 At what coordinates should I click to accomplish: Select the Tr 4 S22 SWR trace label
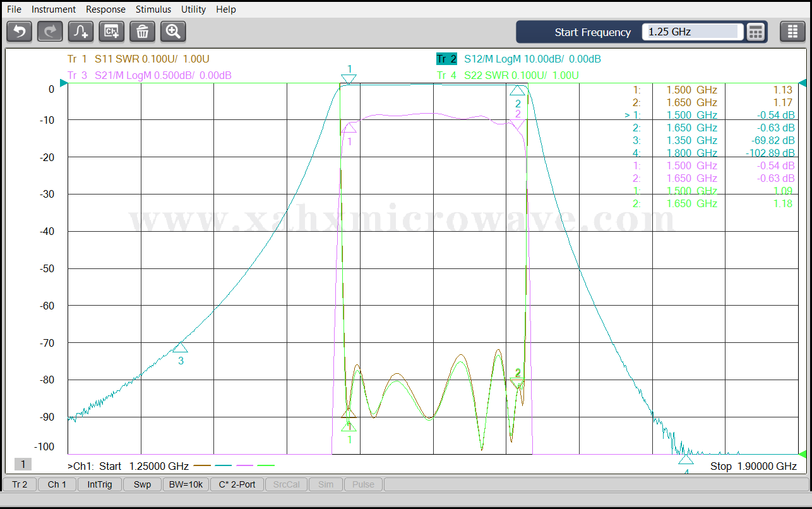[x=507, y=75]
